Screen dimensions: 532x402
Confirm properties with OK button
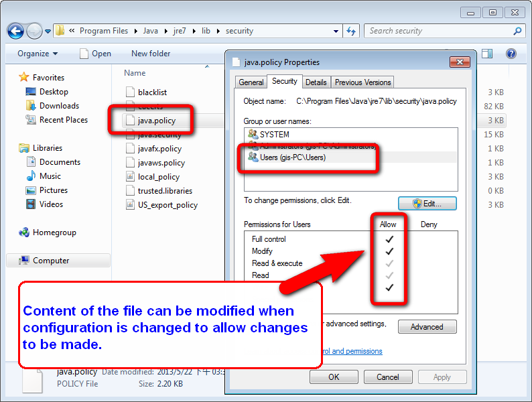coord(334,377)
